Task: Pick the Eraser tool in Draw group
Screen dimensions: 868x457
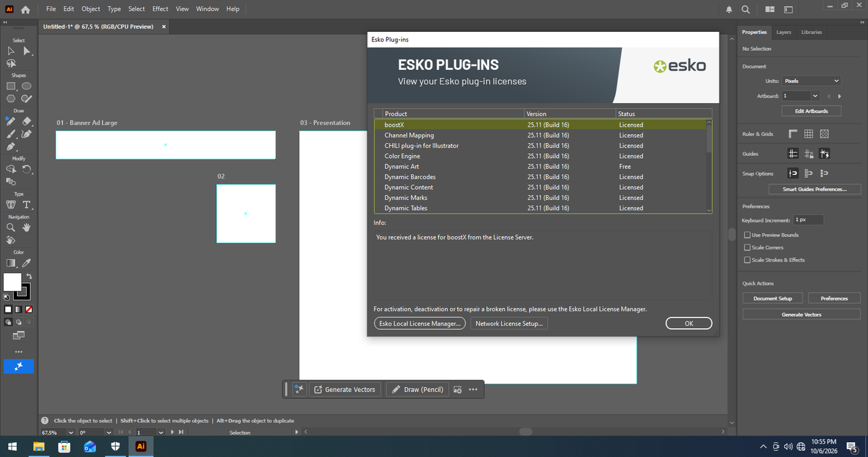Action: (x=26, y=121)
